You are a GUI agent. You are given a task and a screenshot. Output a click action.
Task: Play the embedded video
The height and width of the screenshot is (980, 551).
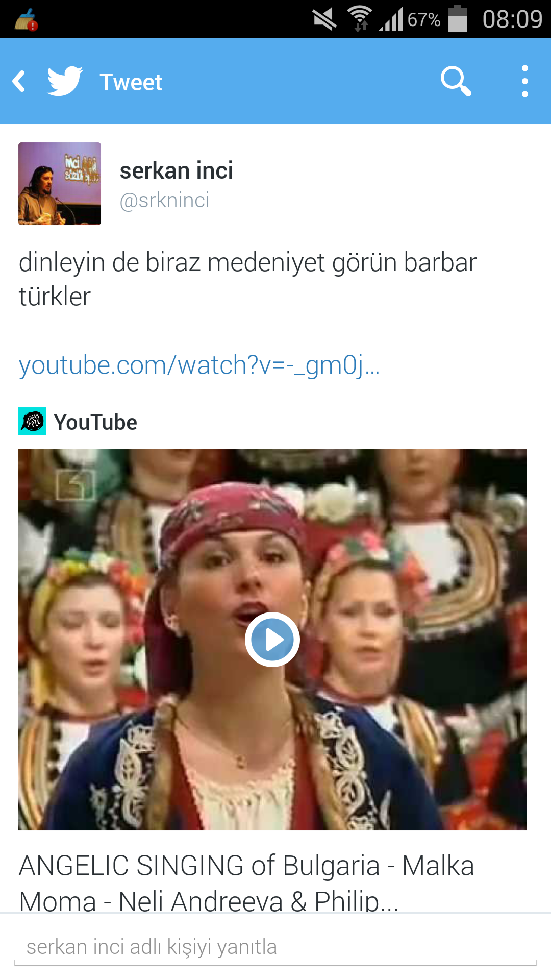coord(272,640)
